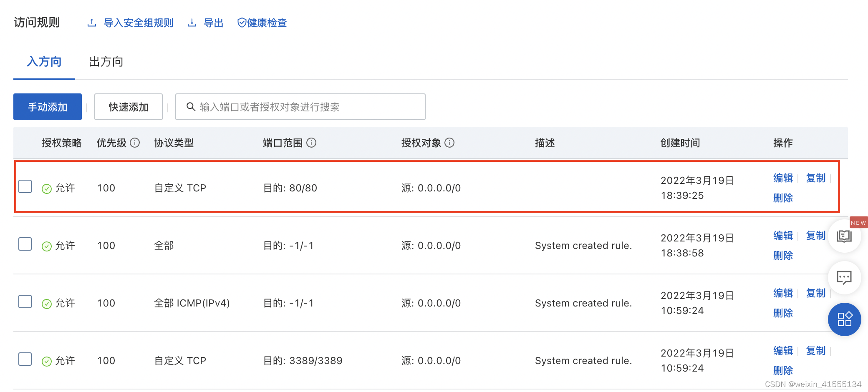868x392 pixels.
Task: Click green allow icon in port 80/80 row
Action: click(47, 188)
